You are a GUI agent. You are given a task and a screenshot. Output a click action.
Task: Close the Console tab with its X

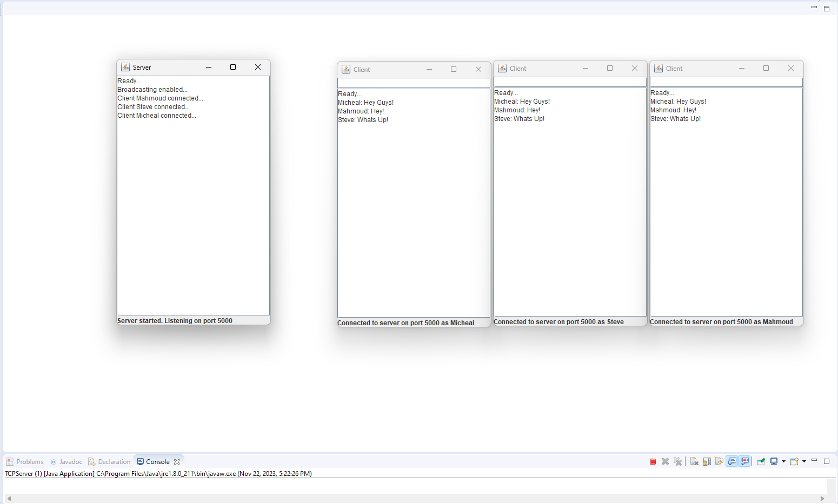[x=177, y=462]
